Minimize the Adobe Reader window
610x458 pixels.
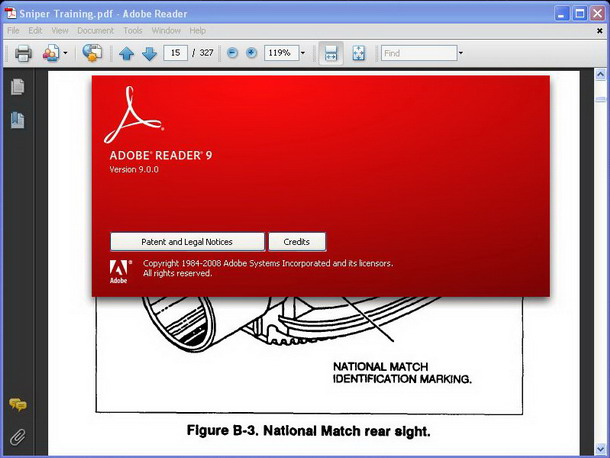click(x=561, y=14)
